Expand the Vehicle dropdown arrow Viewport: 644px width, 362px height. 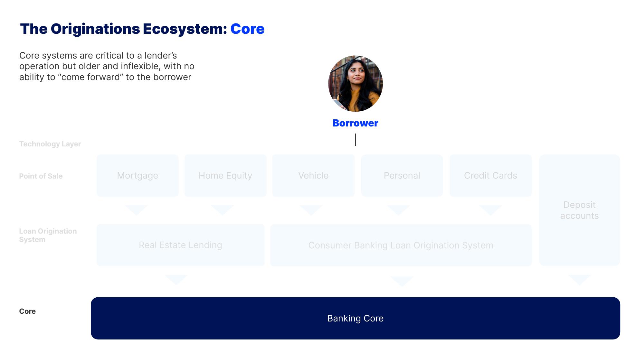pyautogui.click(x=313, y=206)
